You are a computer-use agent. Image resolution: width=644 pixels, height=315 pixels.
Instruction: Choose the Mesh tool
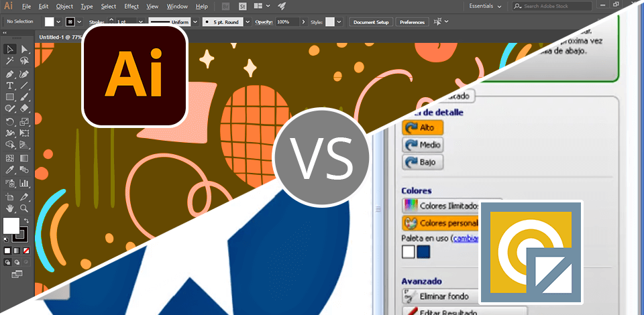click(10, 158)
